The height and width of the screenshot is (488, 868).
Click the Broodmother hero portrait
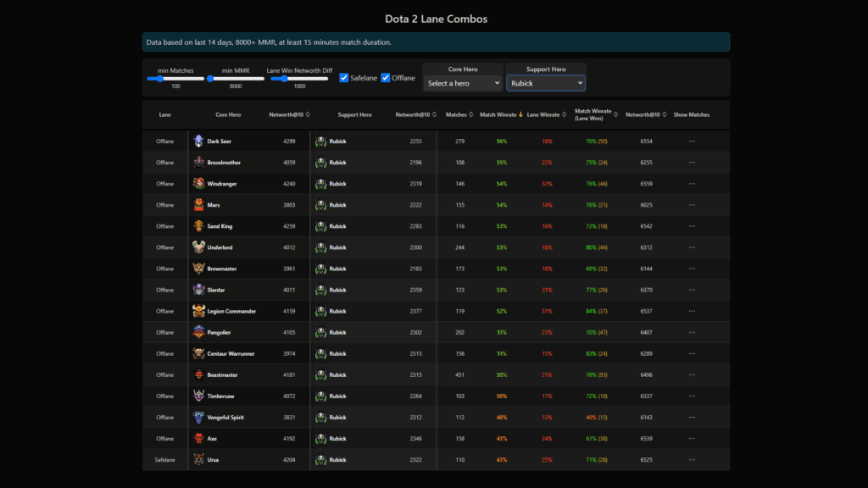tap(198, 163)
